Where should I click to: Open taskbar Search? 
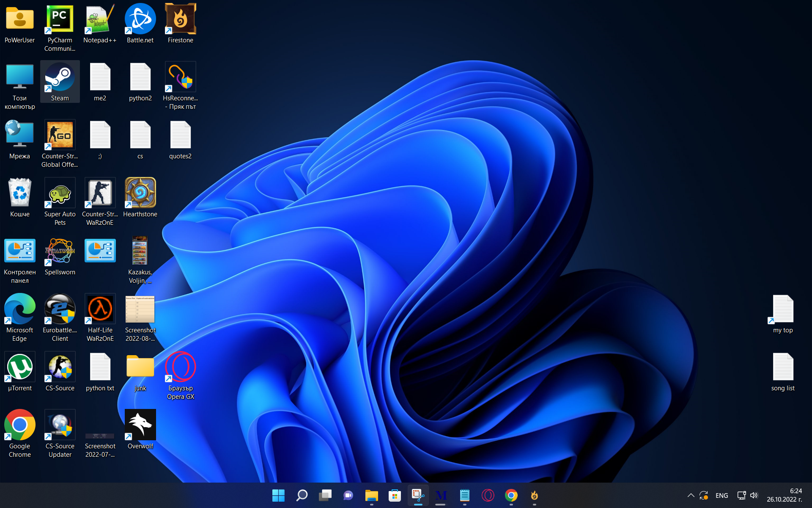pos(302,495)
